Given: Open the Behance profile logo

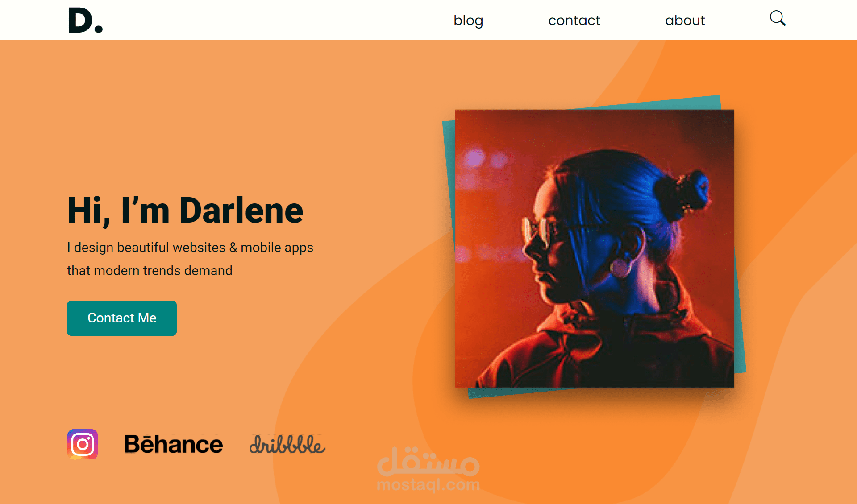Looking at the screenshot, I should (173, 444).
